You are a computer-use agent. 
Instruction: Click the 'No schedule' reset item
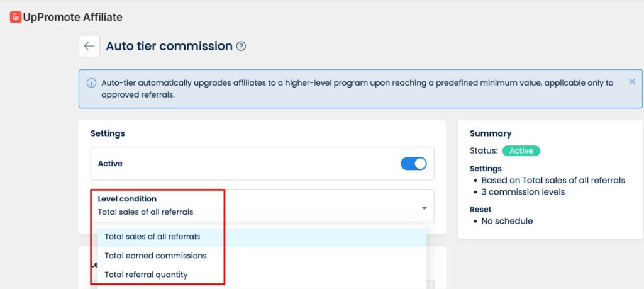507,221
